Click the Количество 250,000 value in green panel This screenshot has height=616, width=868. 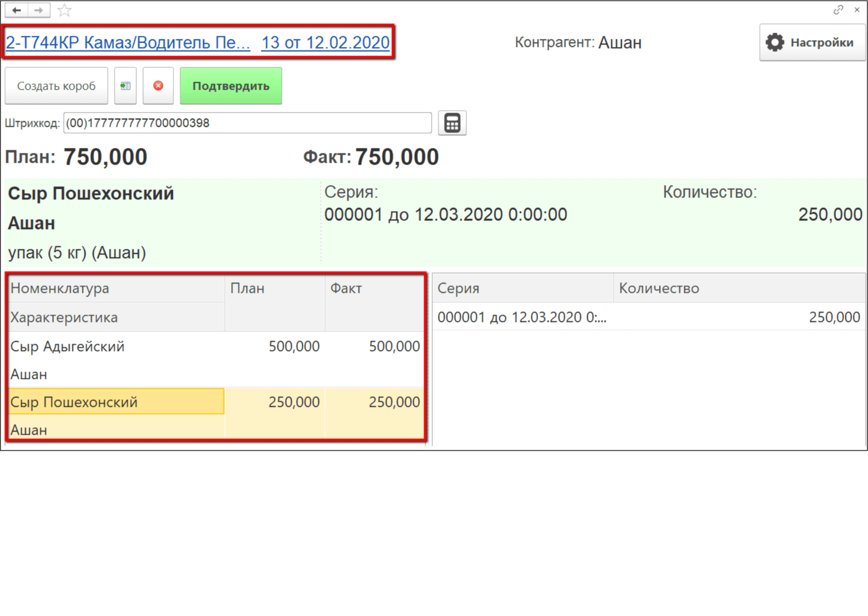tap(830, 214)
